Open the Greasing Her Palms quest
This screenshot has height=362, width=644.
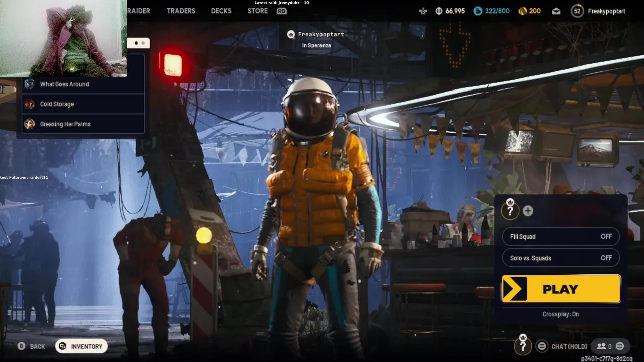pyautogui.click(x=84, y=124)
